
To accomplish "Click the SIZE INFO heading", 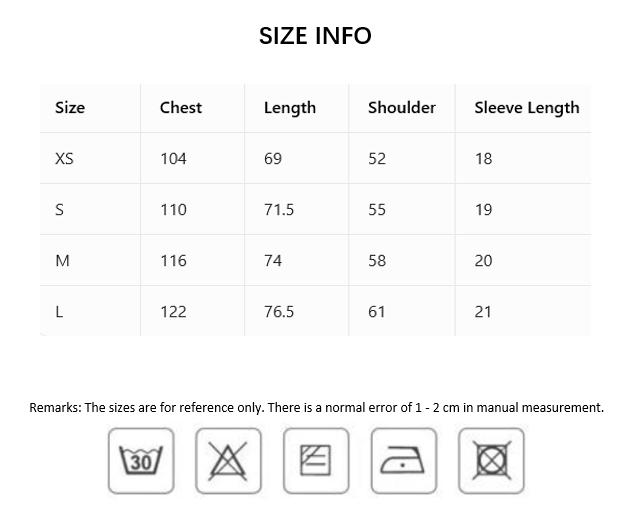I will click(x=315, y=36).
